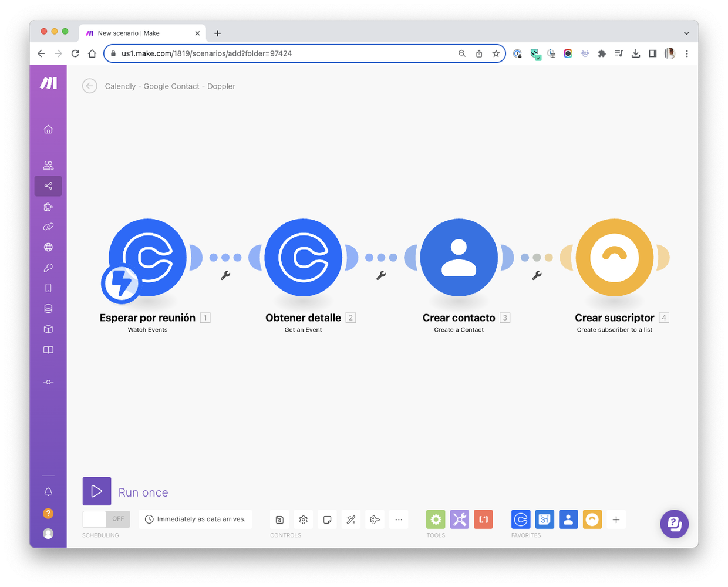Open the Team sidebar icon

click(x=48, y=166)
